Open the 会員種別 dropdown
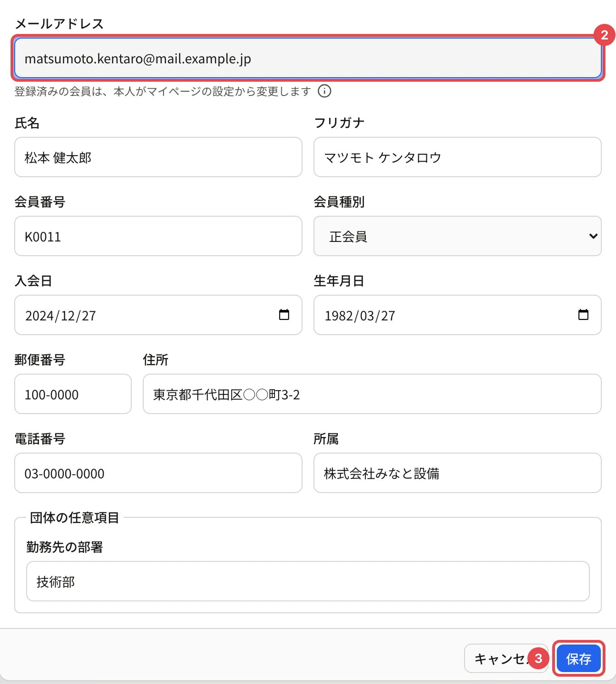This screenshot has width=616, height=684. pos(458,236)
